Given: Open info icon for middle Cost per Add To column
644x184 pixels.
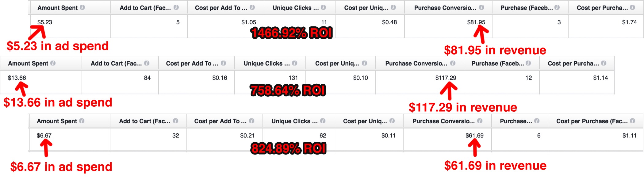Looking at the screenshot, I should 223,63.
